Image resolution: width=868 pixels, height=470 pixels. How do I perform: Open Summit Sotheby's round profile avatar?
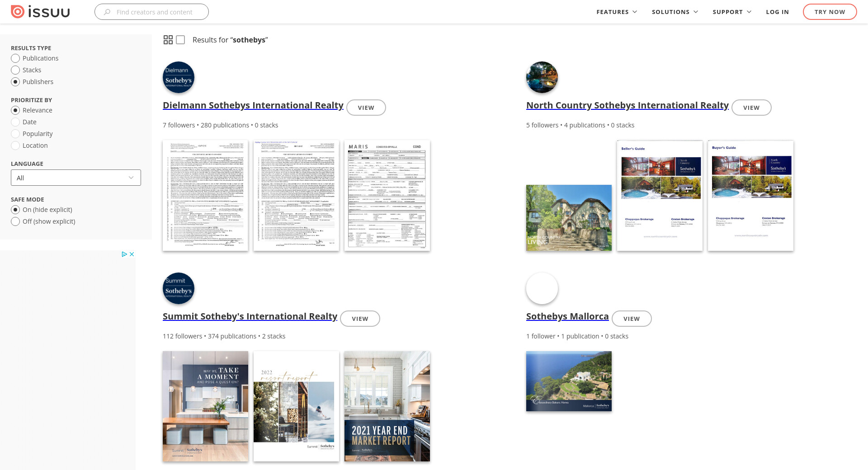click(x=179, y=288)
